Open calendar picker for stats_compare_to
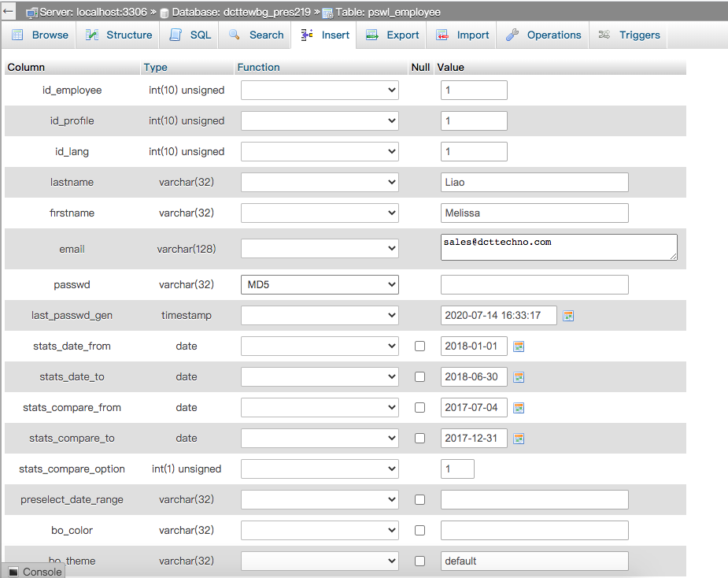The height and width of the screenshot is (578, 728). [519, 439]
